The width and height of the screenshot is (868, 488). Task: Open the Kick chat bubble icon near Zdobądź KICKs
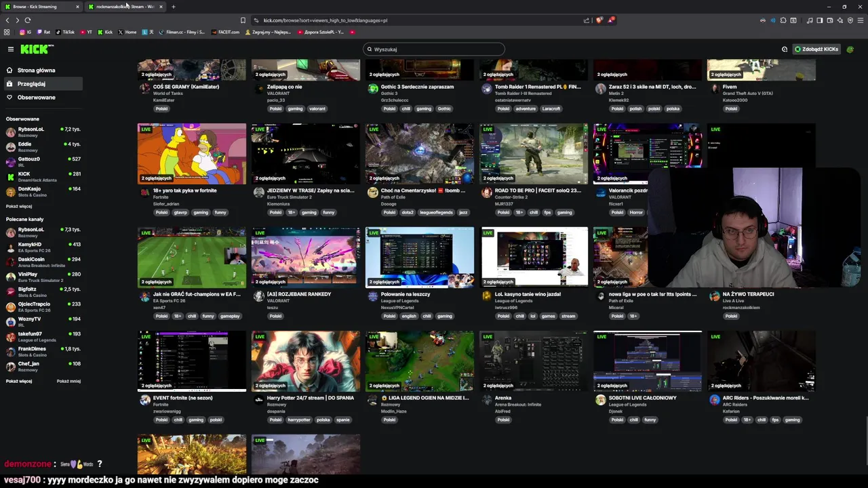tap(785, 49)
